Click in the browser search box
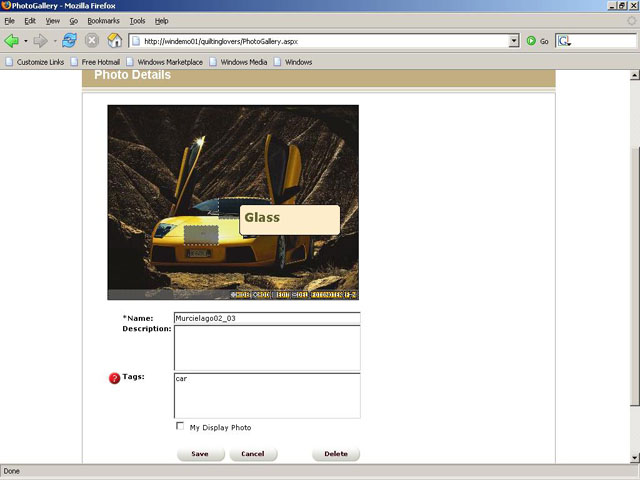The width and height of the screenshot is (640, 480). 604,41
